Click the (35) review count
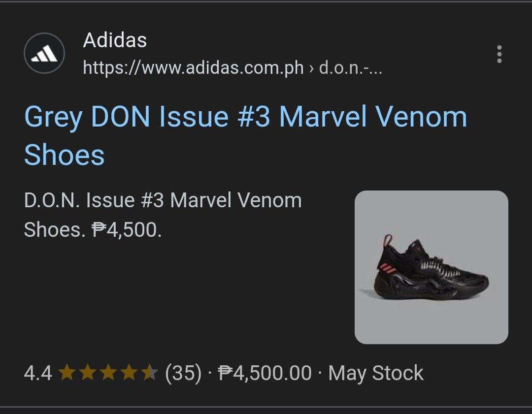 pos(183,373)
